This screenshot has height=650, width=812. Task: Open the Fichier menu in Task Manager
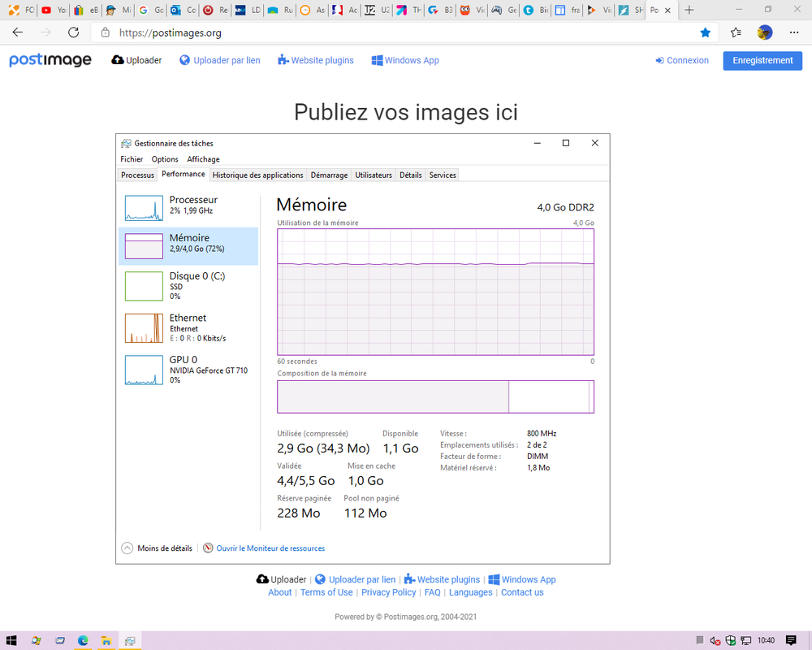pos(132,159)
